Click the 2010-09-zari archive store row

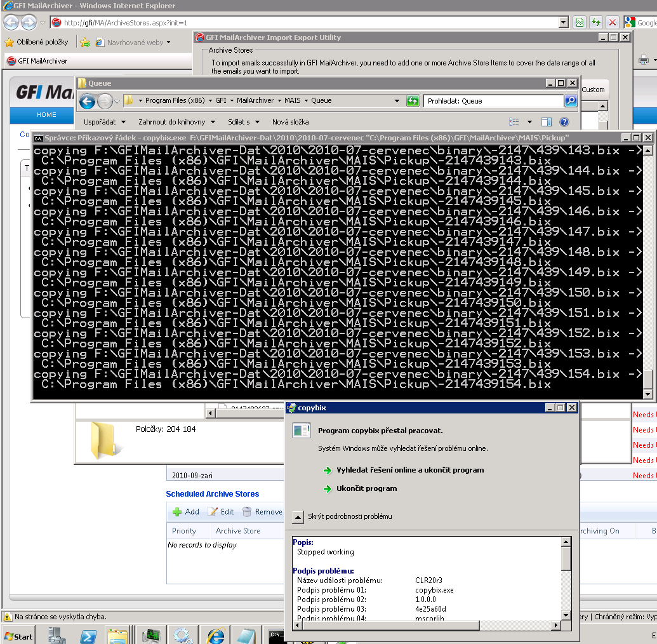(x=225, y=476)
